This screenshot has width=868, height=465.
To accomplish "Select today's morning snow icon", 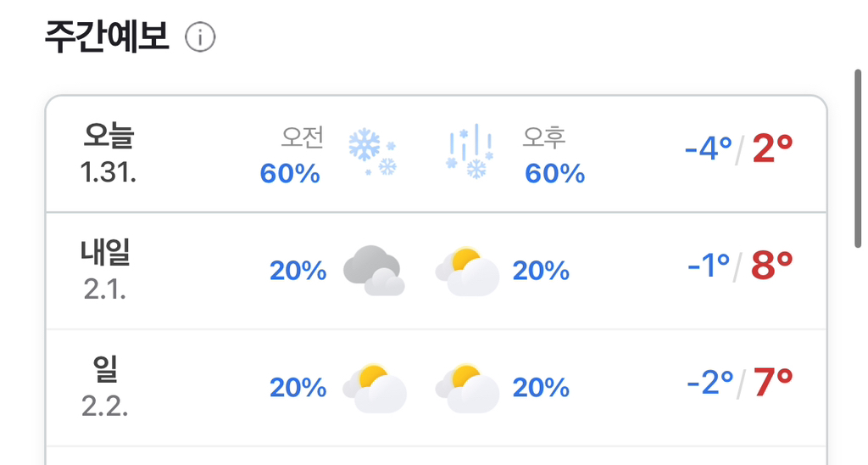I will pyautogui.click(x=373, y=153).
